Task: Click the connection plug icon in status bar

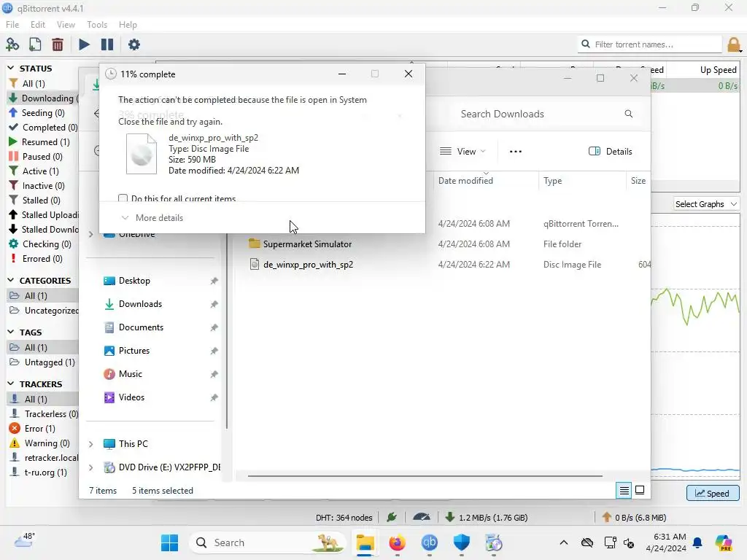Action: point(392,517)
